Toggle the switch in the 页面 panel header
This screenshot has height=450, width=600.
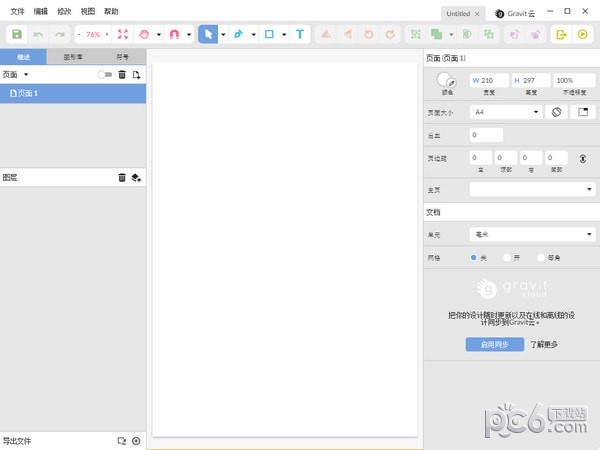[x=104, y=75]
